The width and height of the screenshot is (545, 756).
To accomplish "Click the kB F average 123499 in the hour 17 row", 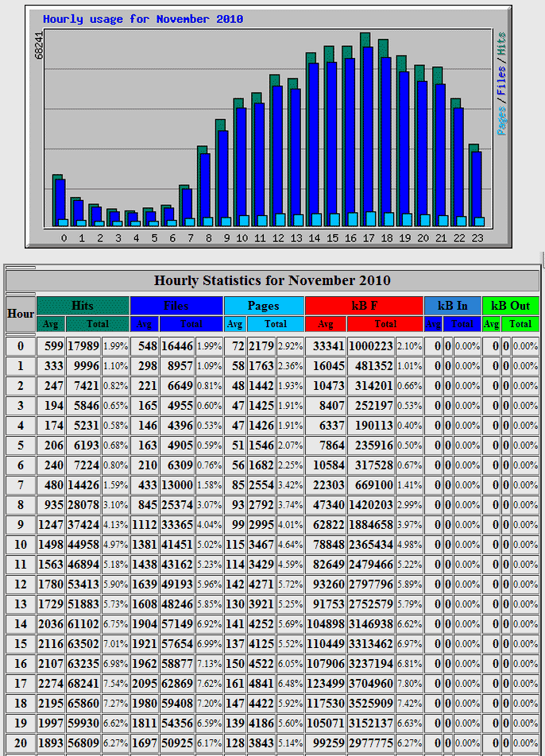I will (326, 684).
